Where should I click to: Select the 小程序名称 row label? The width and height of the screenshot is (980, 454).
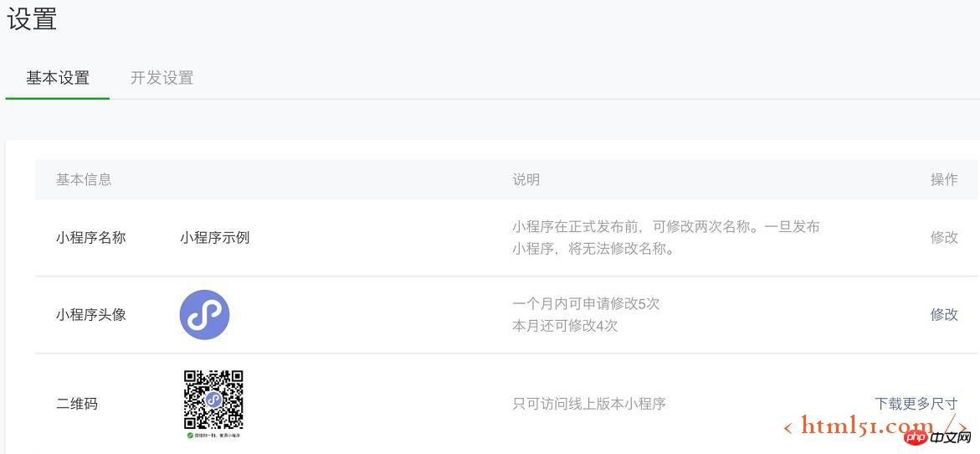91,237
